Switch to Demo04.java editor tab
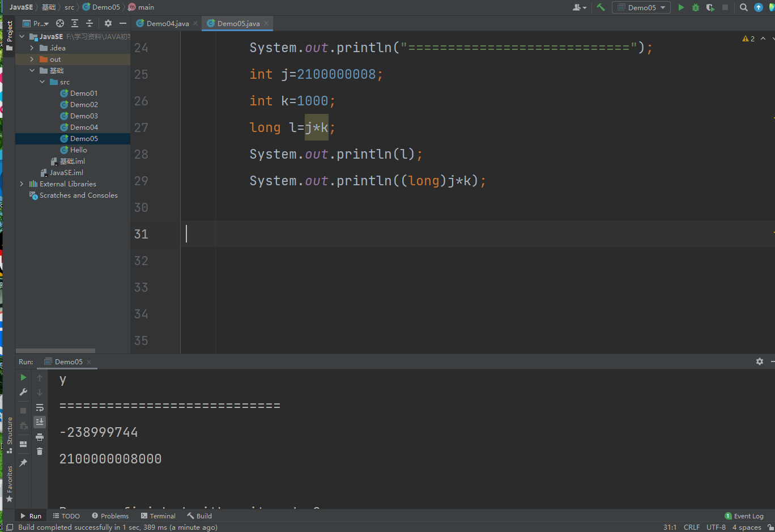The width and height of the screenshot is (775, 532). pos(167,23)
